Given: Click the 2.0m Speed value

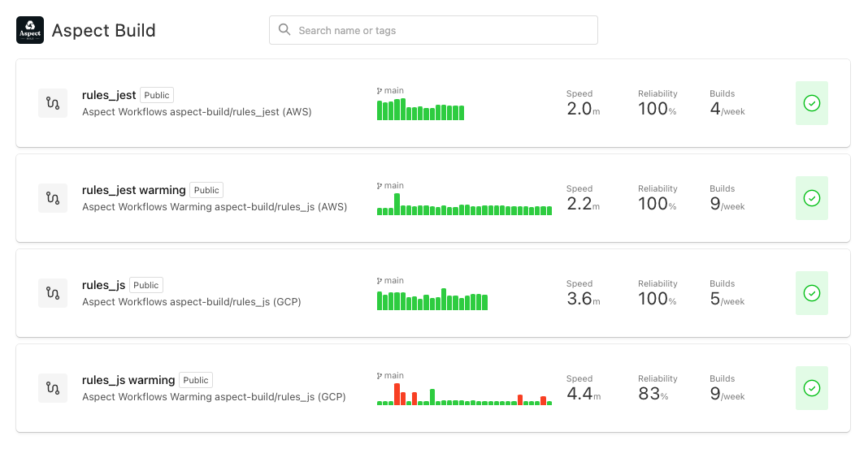Looking at the screenshot, I should [583, 109].
